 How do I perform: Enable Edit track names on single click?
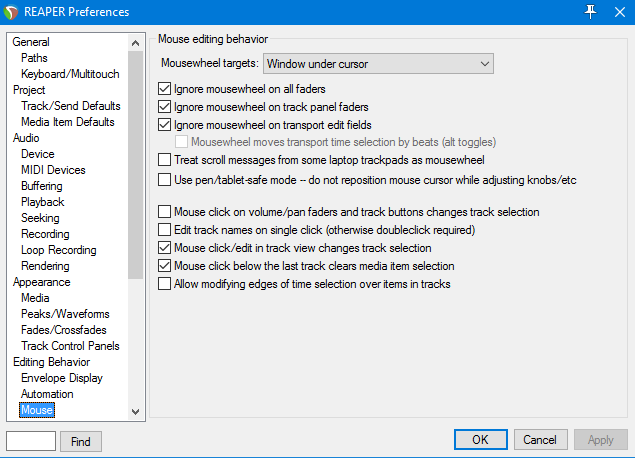coord(165,230)
